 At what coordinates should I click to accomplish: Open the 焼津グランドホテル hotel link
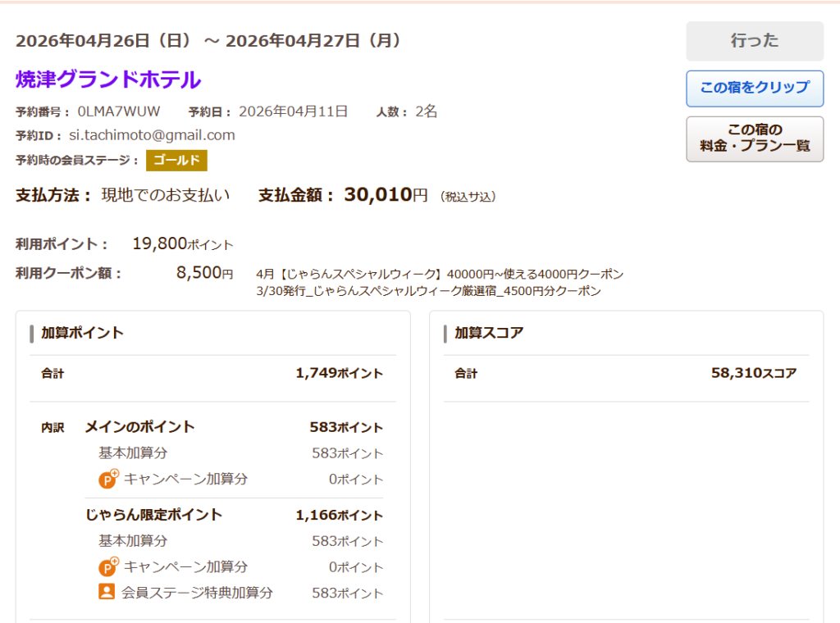(x=108, y=80)
